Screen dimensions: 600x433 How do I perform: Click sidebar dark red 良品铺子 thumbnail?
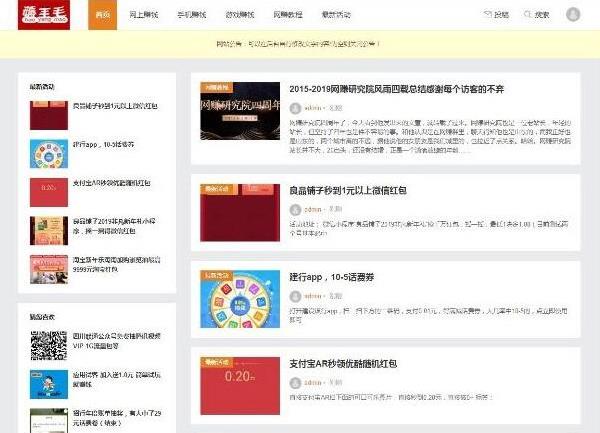tap(49, 115)
